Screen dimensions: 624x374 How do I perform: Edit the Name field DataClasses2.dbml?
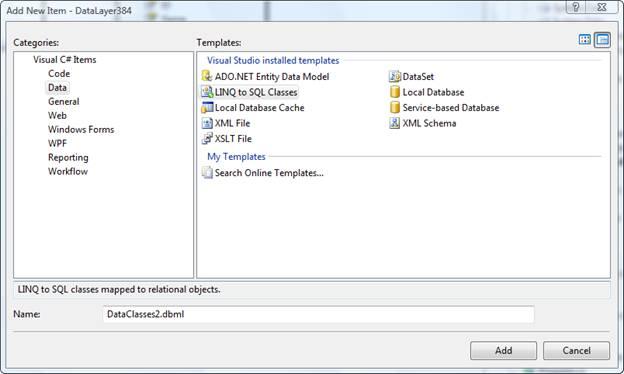(318, 314)
